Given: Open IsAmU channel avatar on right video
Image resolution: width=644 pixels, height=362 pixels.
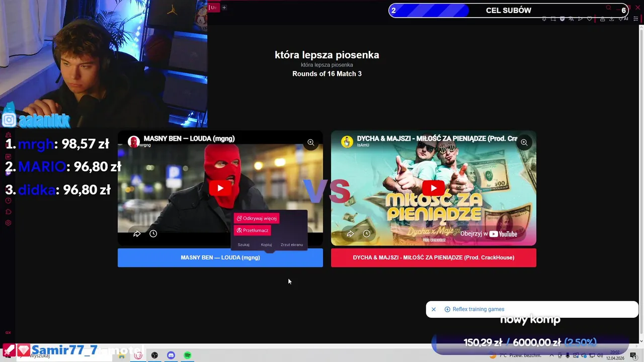Looking at the screenshot, I should pos(347,141).
